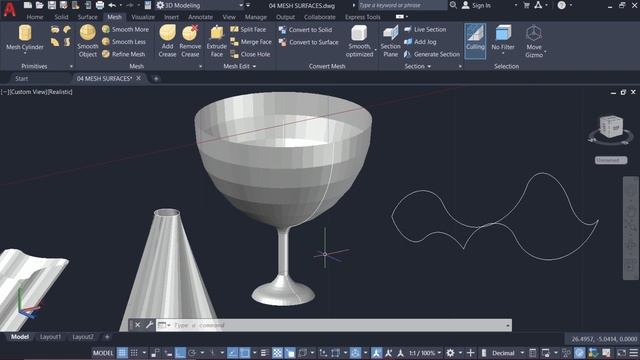Viewport: 640px width, 360px height.
Task: Open command line customize wrench icon
Action: pyautogui.click(x=149, y=325)
